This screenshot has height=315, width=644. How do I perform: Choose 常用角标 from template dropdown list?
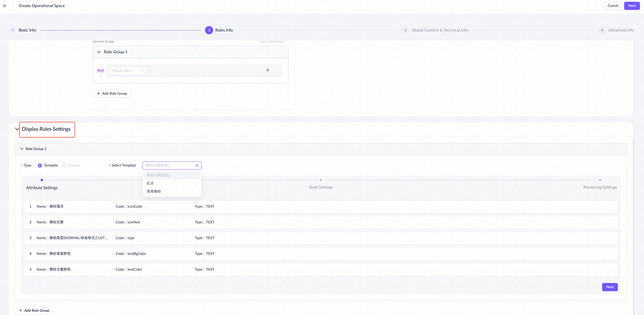pyautogui.click(x=154, y=191)
